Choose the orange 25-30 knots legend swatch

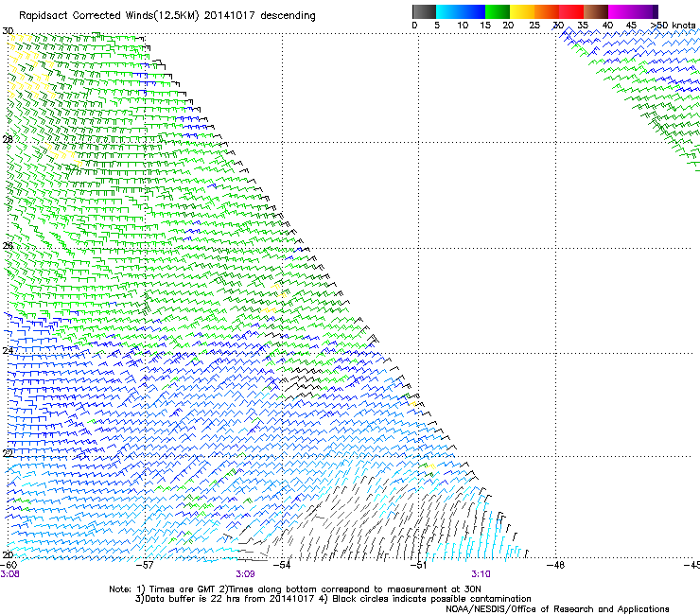pos(547,11)
